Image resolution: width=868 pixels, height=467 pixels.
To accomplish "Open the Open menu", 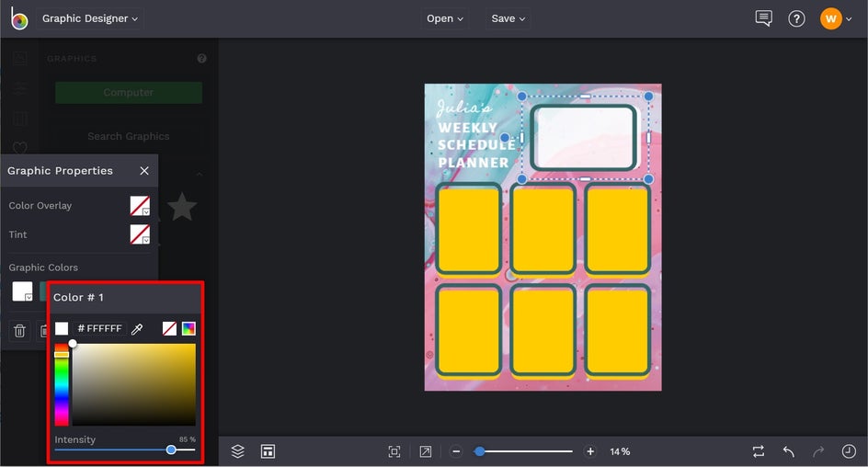I will 444,18.
